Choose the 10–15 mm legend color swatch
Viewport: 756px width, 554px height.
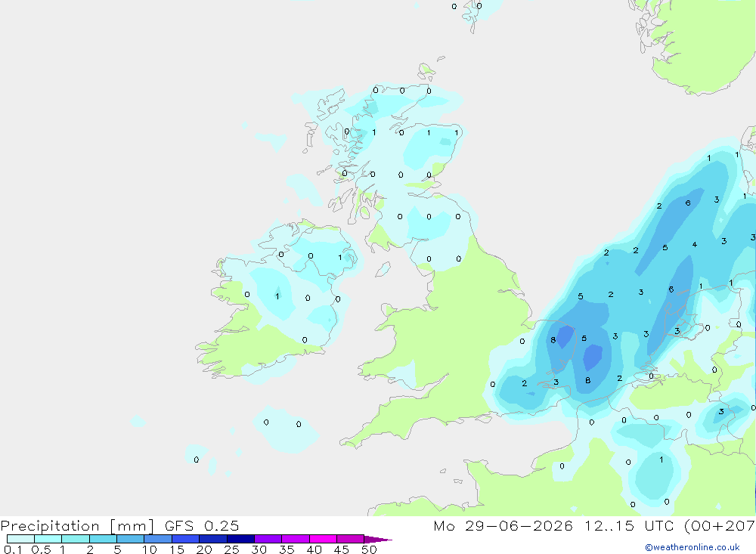158,539
